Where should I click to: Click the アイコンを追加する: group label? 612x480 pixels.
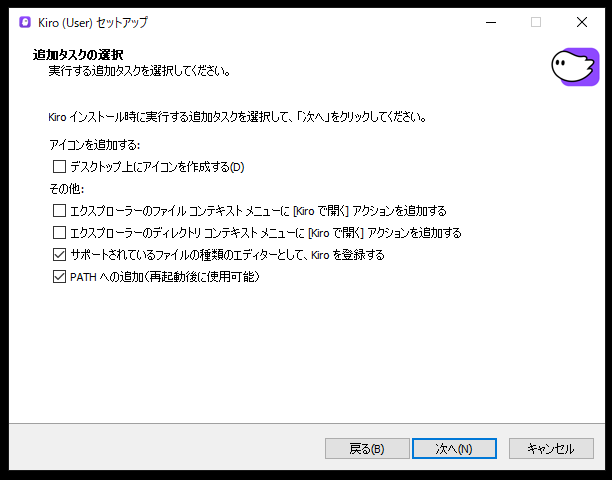[x=94, y=146]
